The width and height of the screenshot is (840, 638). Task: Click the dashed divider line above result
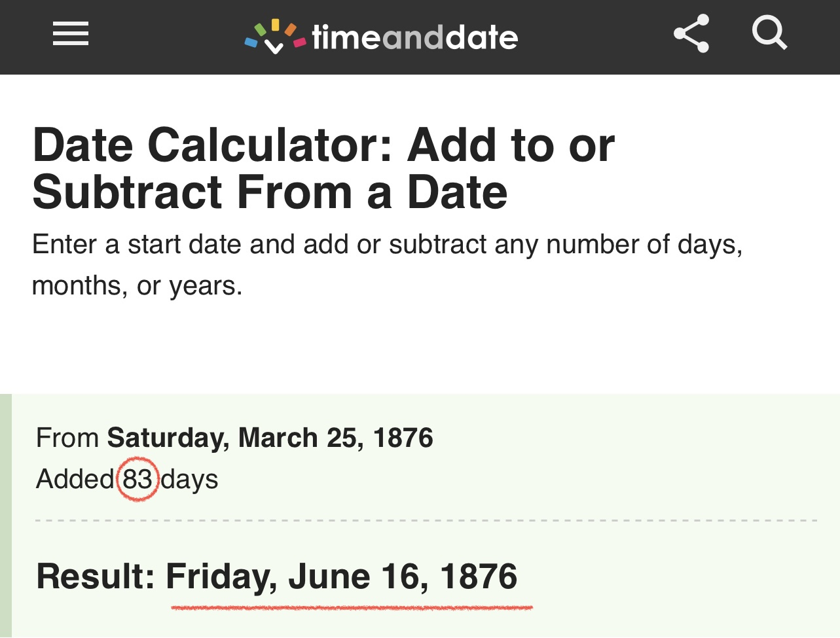426,521
